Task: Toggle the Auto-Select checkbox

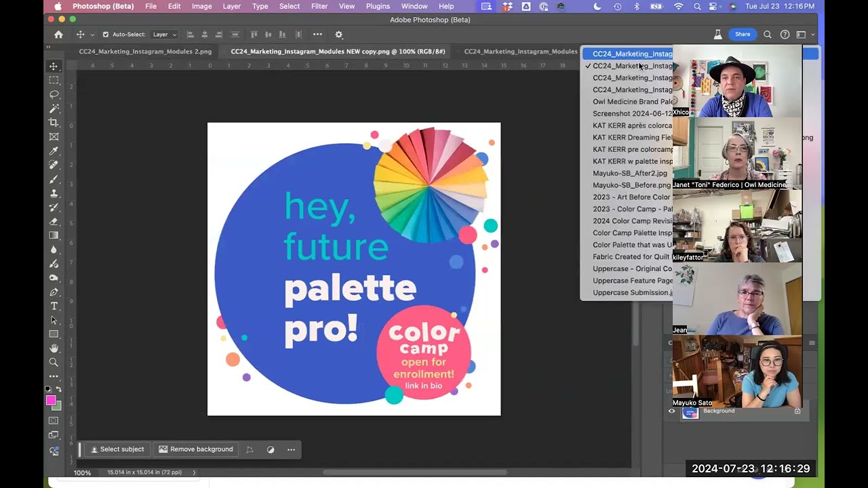Action: (105, 35)
